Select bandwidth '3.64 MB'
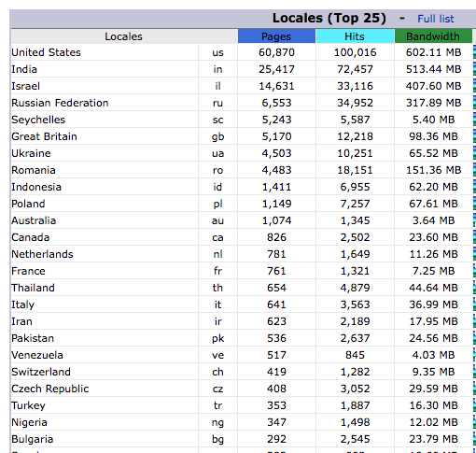Image resolution: width=476 pixels, height=453 pixels. (x=433, y=220)
